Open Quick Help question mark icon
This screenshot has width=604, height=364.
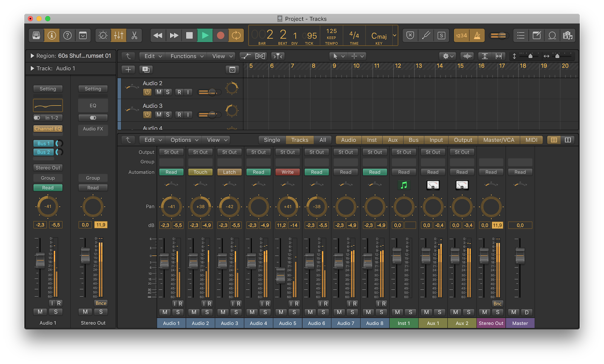pyautogui.click(x=67, y=35)
